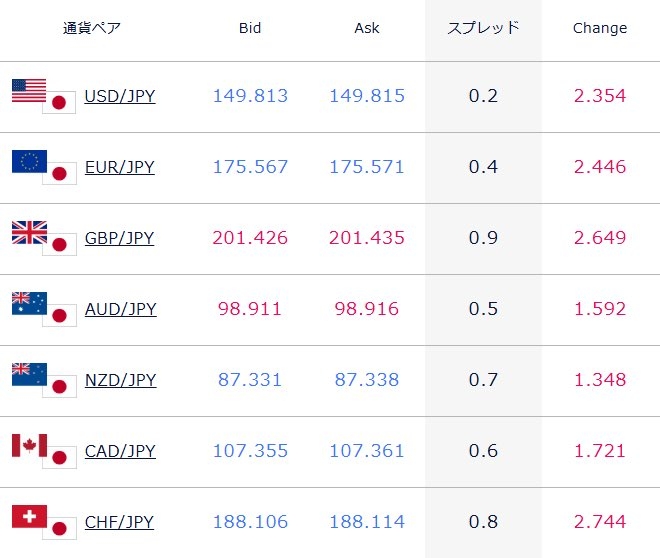Viewport: 660px width, 558px height.
Task: Select the GBP/JPY pair link
Action: 120,239
